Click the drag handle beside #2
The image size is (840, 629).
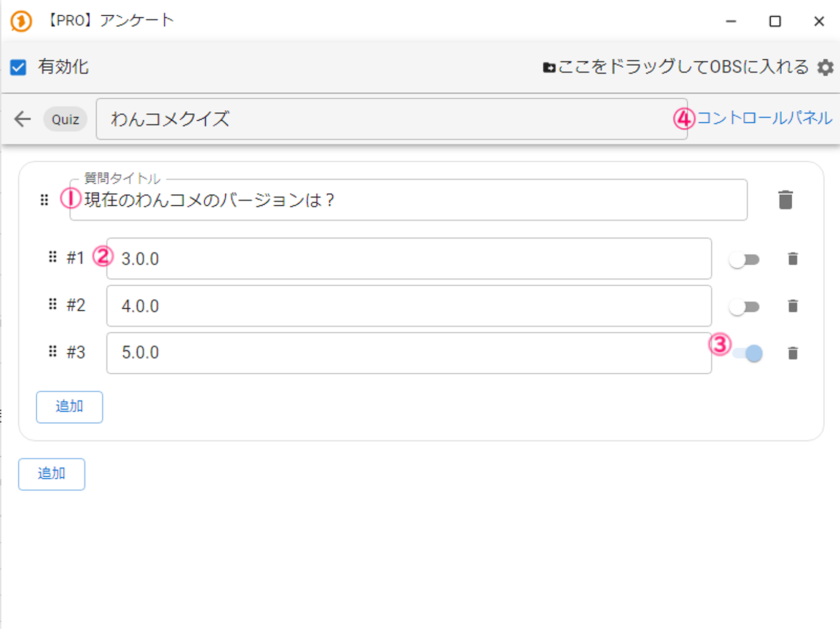tap(52, 305)
